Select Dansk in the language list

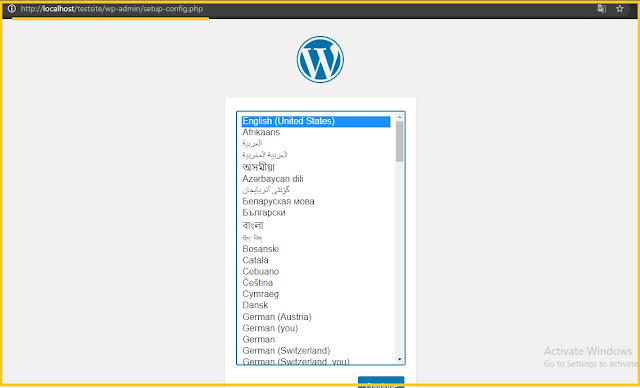point(255,305)
